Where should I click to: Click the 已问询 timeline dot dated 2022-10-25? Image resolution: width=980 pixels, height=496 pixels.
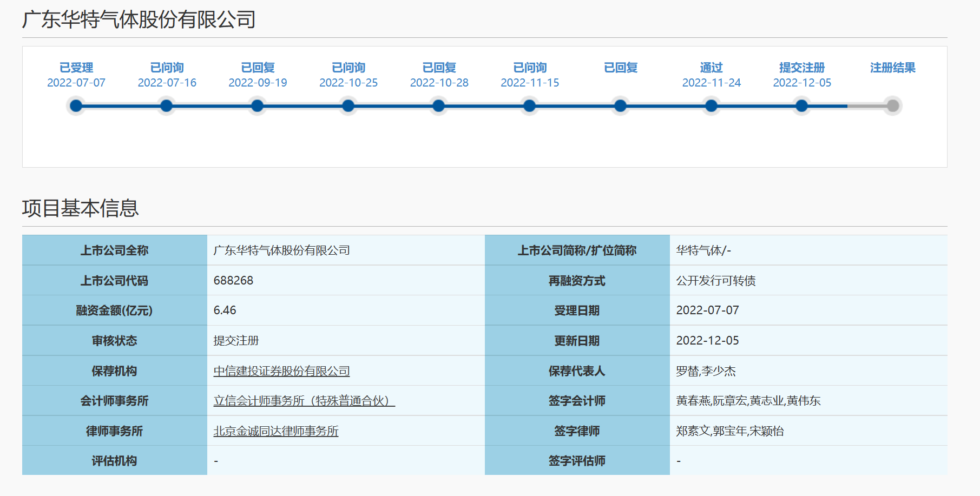348,106
